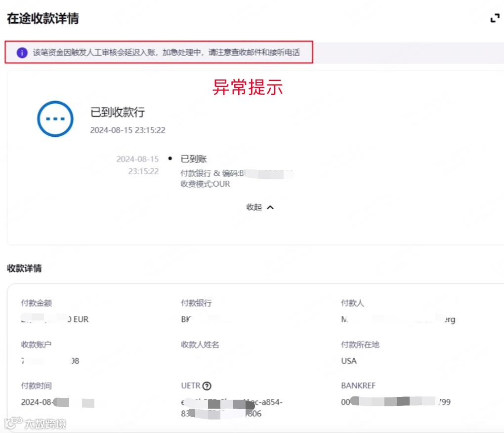Click the question mark help icon beside UETR

pos(207,386)
